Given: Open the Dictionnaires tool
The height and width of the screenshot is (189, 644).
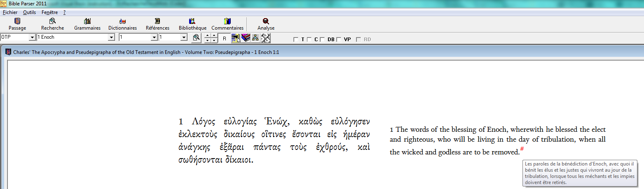Looking at the screenshot, I should point(122,24).
